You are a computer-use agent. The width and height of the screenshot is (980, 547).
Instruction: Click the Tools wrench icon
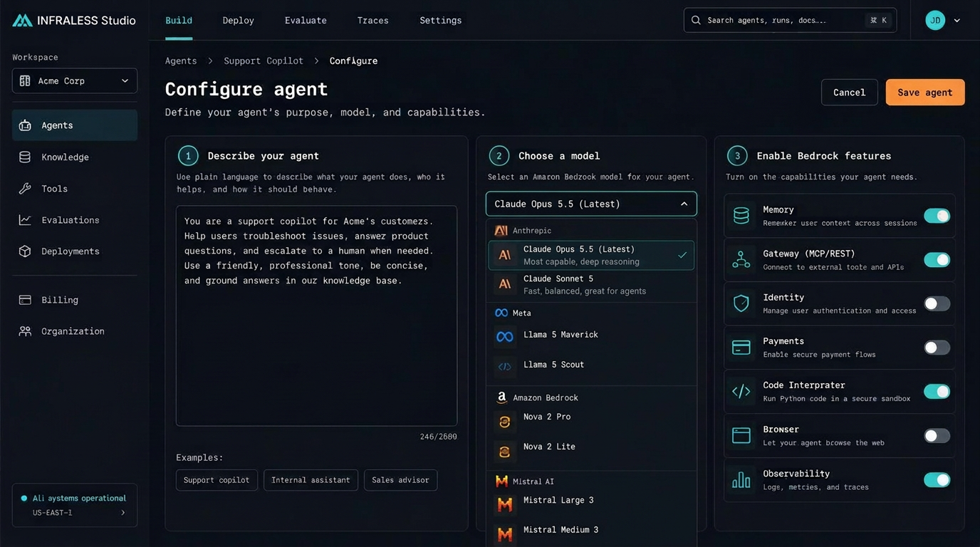coord(25,189)
